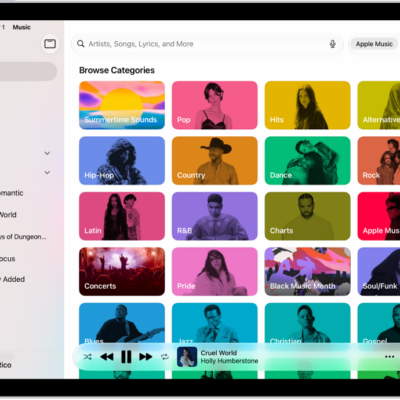The width and height of the screenshot is (400, 400).
Task: Click the microphone dictation icon
Action: [x=332, y=44]
